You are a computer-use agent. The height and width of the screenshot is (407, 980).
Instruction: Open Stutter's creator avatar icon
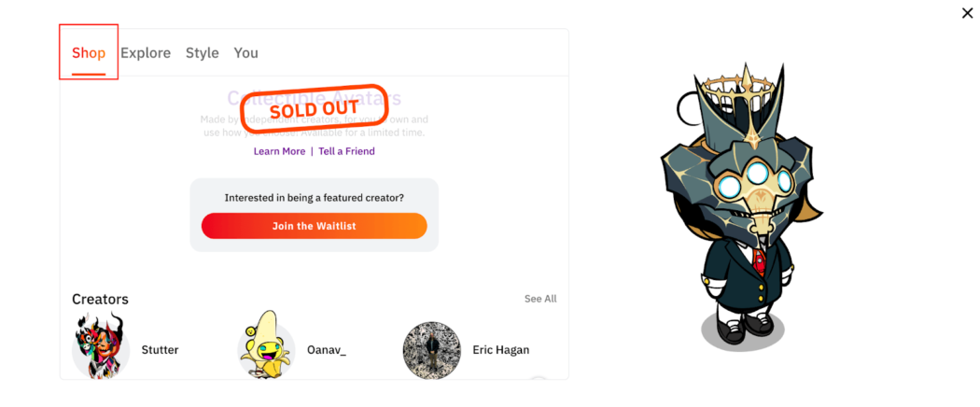coord(101,346)
